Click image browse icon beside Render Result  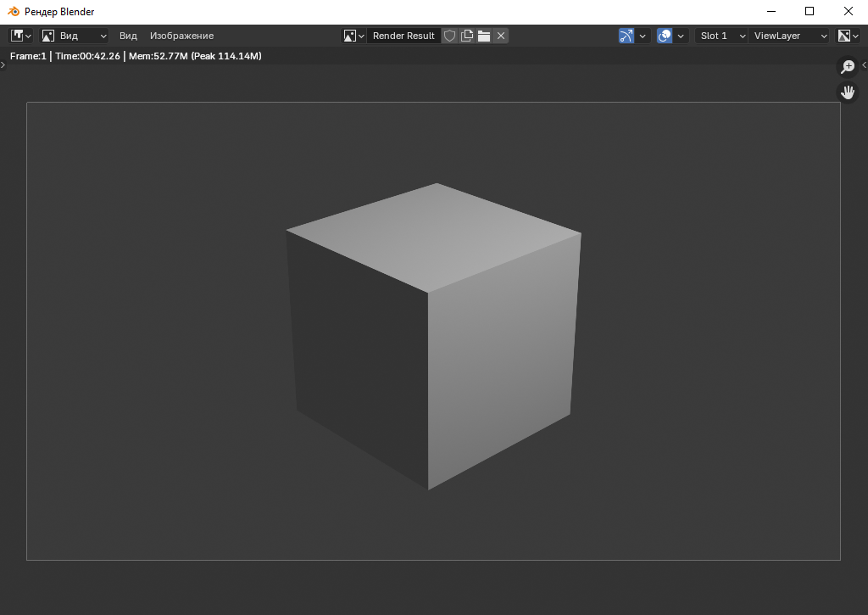(353, 36)
